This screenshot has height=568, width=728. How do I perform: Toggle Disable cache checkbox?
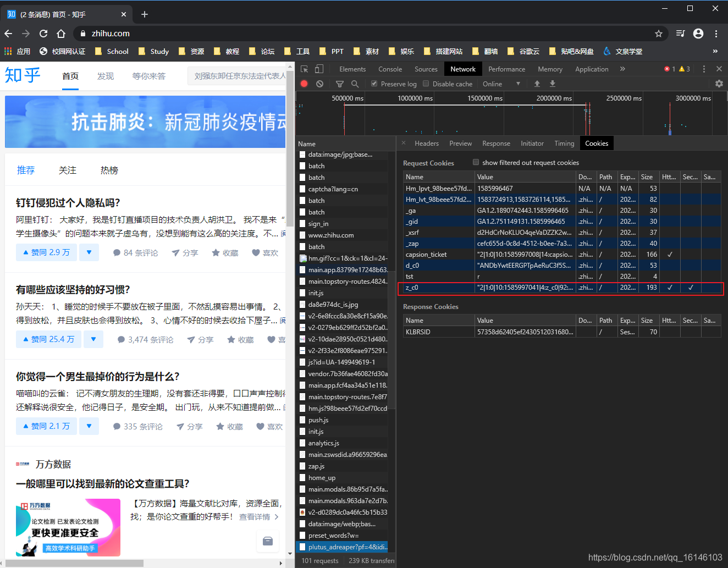[x=425, y=84]
